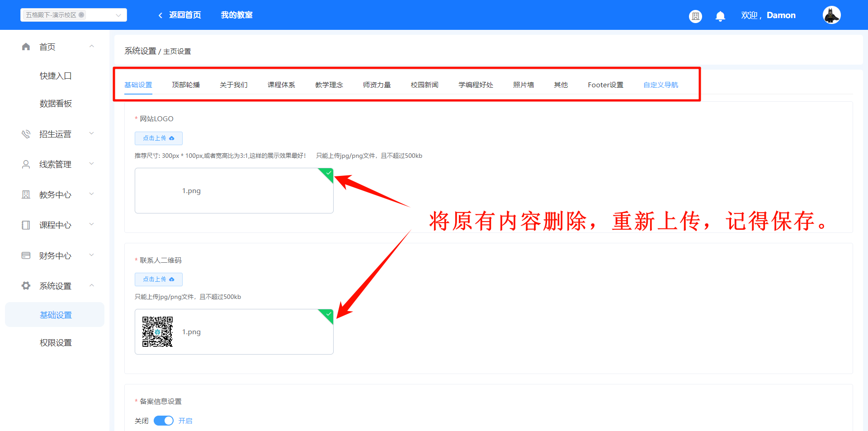
Task: Expand the 线索管理 menu chevron
Action: tap(92, 164)
